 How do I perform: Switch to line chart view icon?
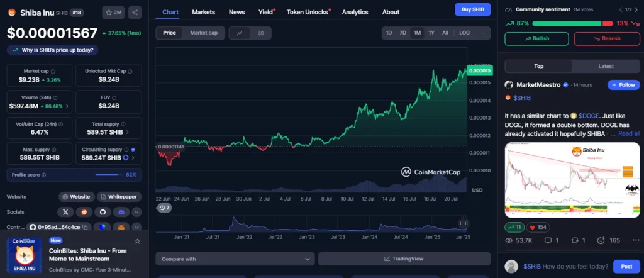pos(240,33)
